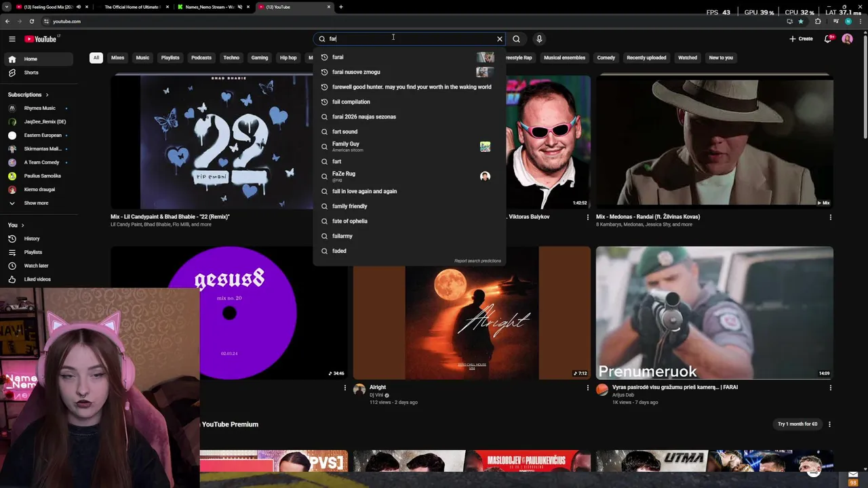This screenshot has width=868, height=488.
Task: Click inside the YouTube search field
Action: 410,39
